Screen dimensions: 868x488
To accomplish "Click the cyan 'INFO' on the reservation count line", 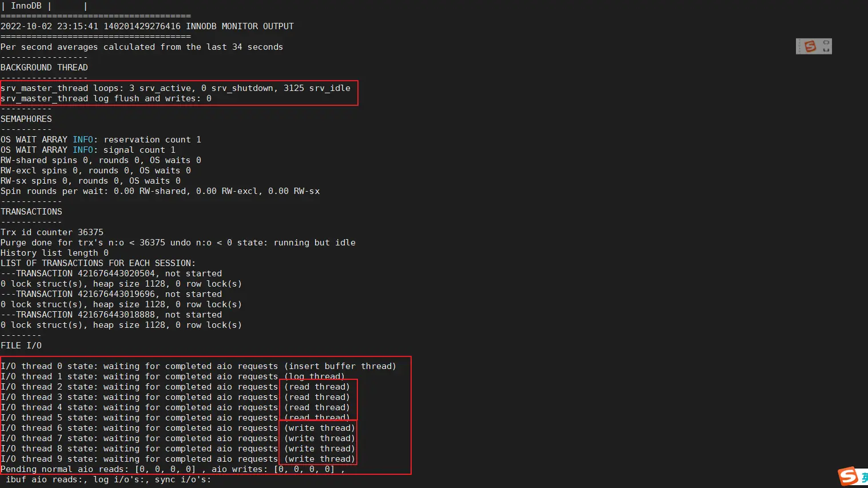I will coord(83,140).
